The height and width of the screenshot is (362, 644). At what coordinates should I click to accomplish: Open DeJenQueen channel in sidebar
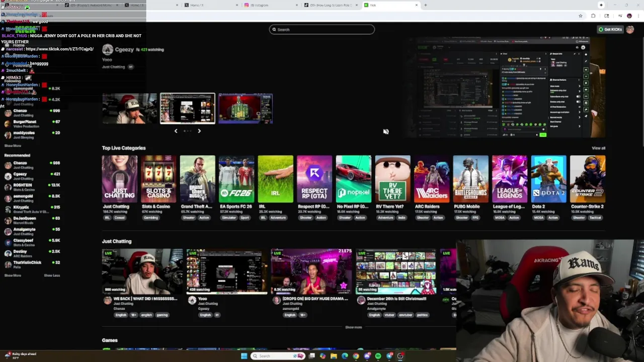pyautogui.click(x=32, y=220)
